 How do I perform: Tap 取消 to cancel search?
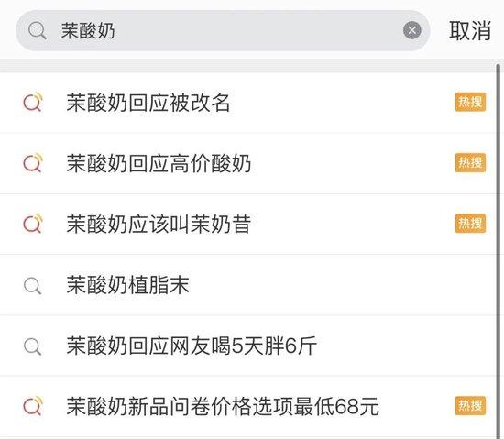point(470,31)
